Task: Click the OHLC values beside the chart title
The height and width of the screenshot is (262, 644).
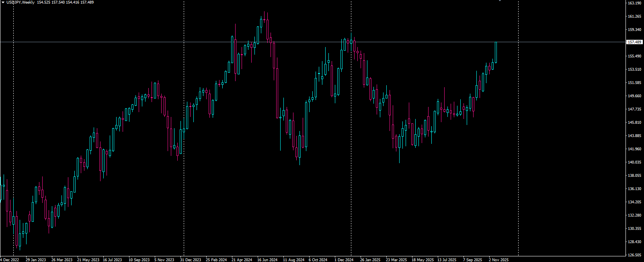Action: pos(65,2)
